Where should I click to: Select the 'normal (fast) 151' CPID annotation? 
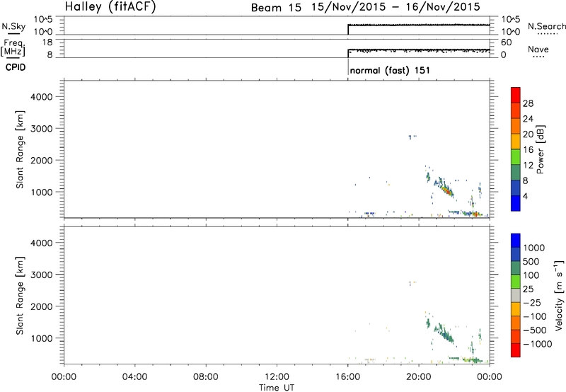point(391,70)
